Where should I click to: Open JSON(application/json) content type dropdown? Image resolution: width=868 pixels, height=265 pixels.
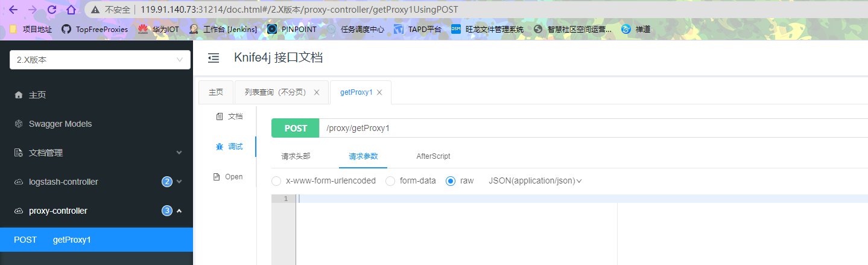(x=535, y=181)
